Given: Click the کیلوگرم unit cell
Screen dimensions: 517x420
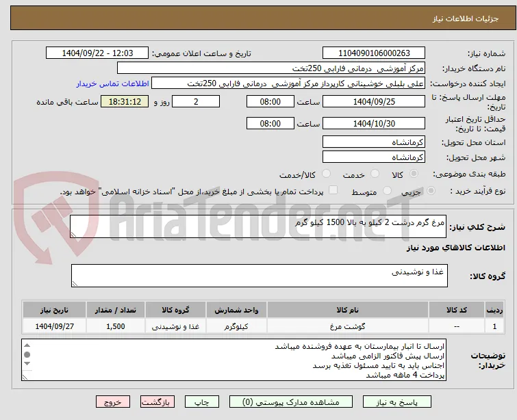Looking at the screenshot, I should (x=236, y=326).
